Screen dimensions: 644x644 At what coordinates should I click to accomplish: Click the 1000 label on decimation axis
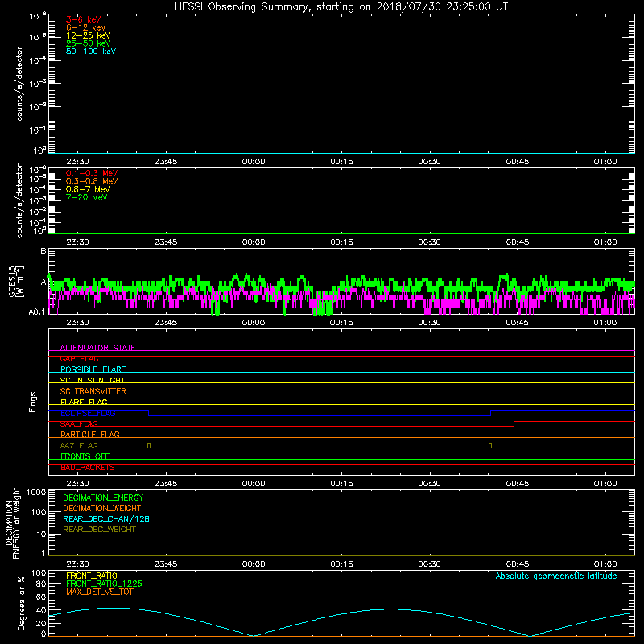(35, 492)
